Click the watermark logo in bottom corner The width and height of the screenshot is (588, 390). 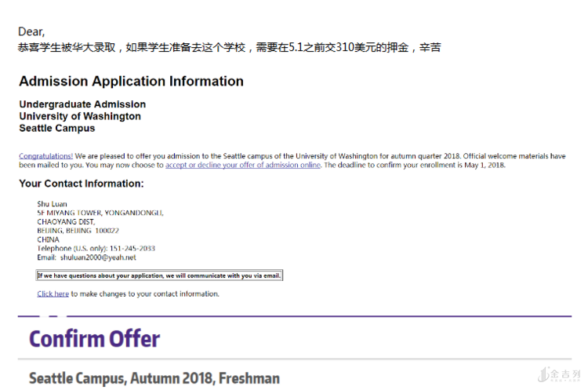[x=560, y=374]
